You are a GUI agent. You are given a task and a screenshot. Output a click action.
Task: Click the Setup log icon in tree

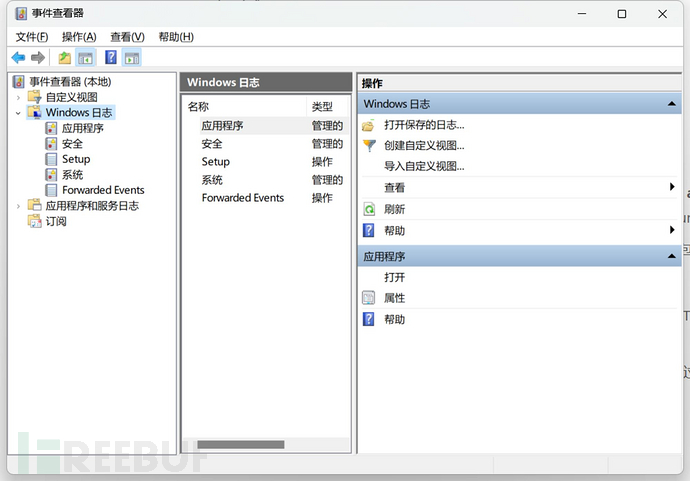51,159
